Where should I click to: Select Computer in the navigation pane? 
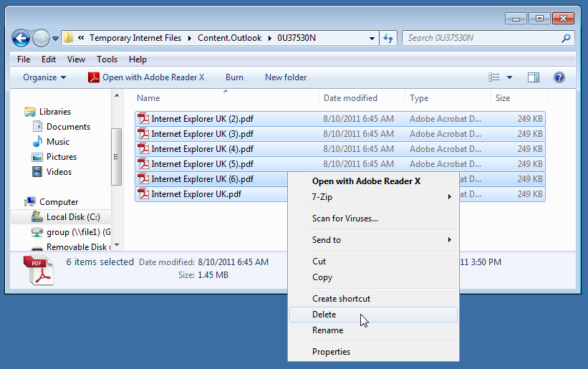(x=59, y=202)
